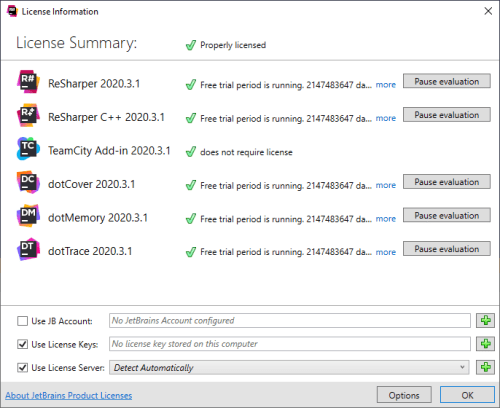Screen dimensions: 500x408
Task: Click the dotMemory product icon
Action: coord(28,216)
